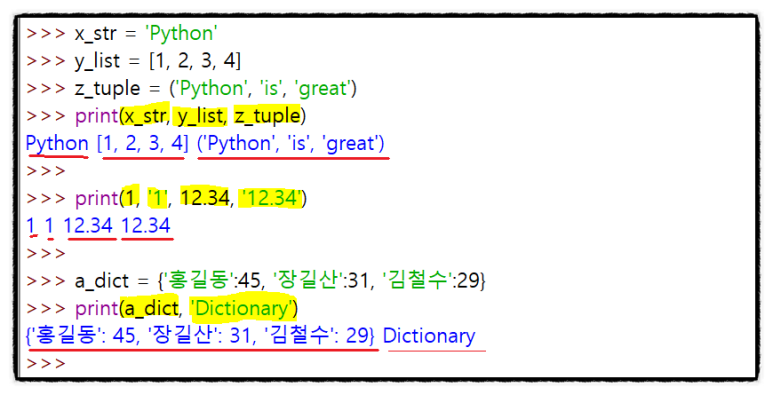Click highlighted z_tuple argument in print call
The height and width of the screenshot is (395, 773).
(267, 115)
